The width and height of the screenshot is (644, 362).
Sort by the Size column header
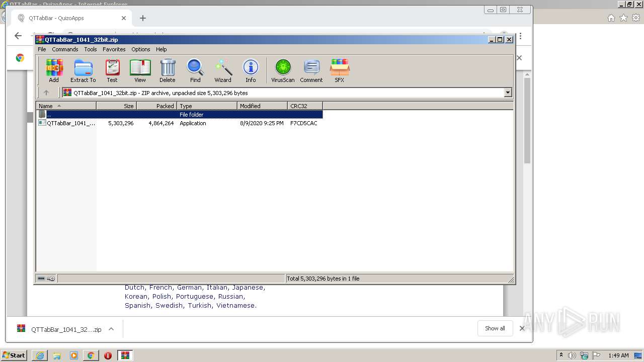(x=117, y=106)
